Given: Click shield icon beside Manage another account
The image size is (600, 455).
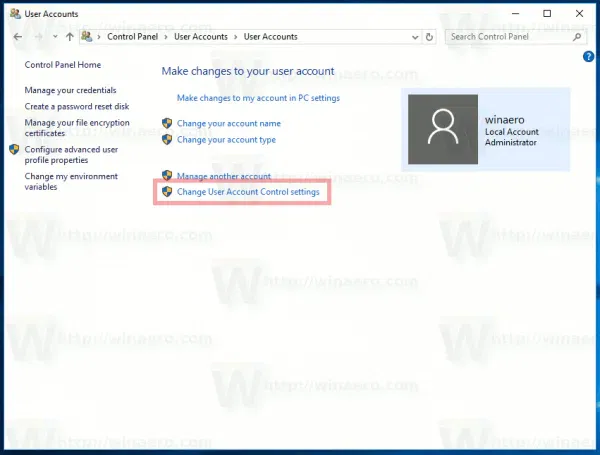Looking at the screenshot, I should [x=167, y=175].
